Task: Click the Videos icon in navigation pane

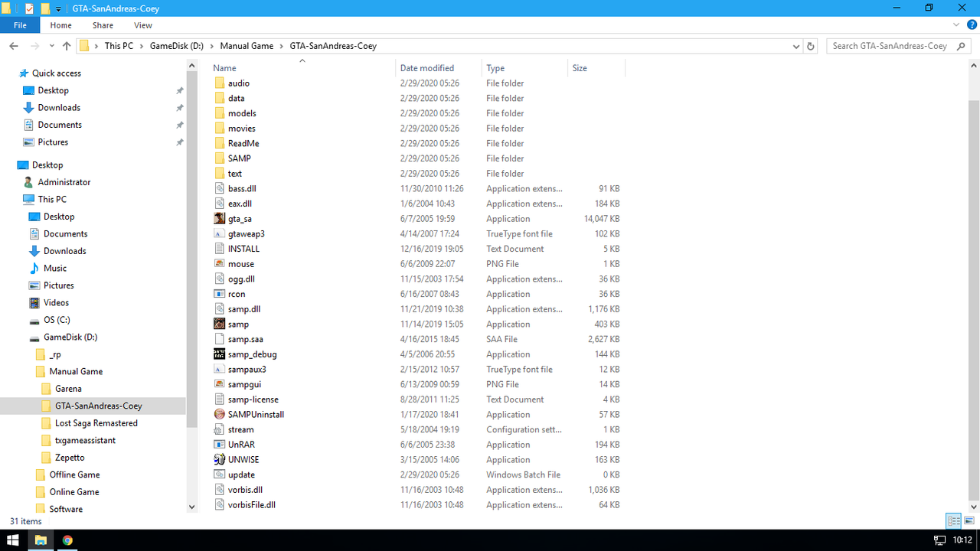Action: (x=34, y=303)
